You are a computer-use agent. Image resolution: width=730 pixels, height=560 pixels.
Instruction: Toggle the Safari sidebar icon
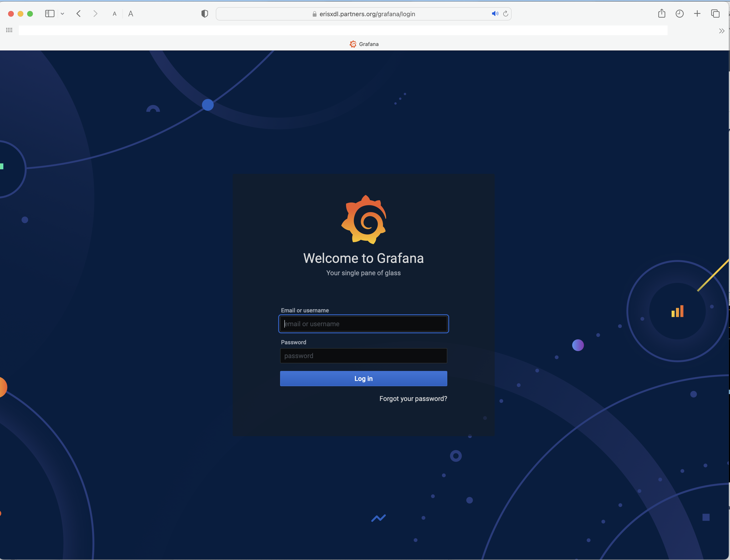pyautogui.click(x=50, y=14)
